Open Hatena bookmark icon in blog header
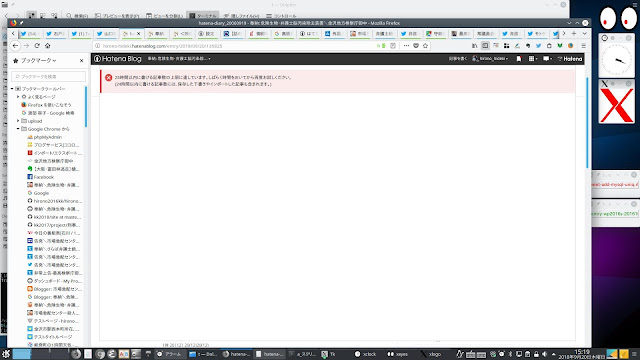 click(x=519, y=59)
